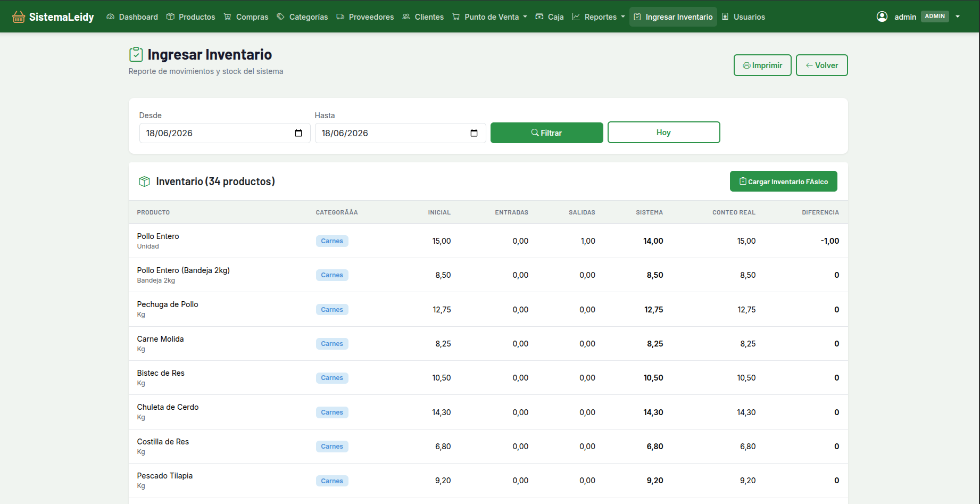Select Pollo Entero (Bandeja 2kg) row name
The width and height of the screenshot is (980, 504).
pyautogui.click(x=184, y=270)
